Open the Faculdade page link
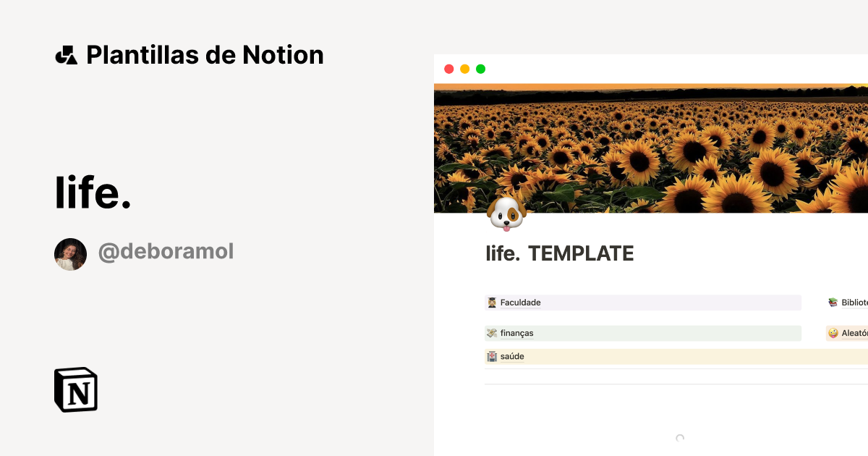 pos(519,302)
